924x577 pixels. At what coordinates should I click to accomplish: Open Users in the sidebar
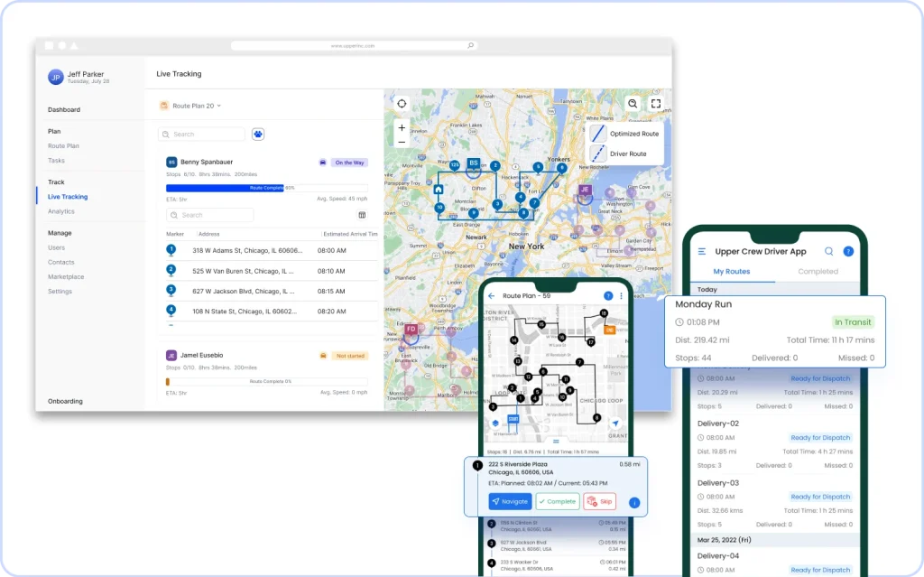(57, 247)
